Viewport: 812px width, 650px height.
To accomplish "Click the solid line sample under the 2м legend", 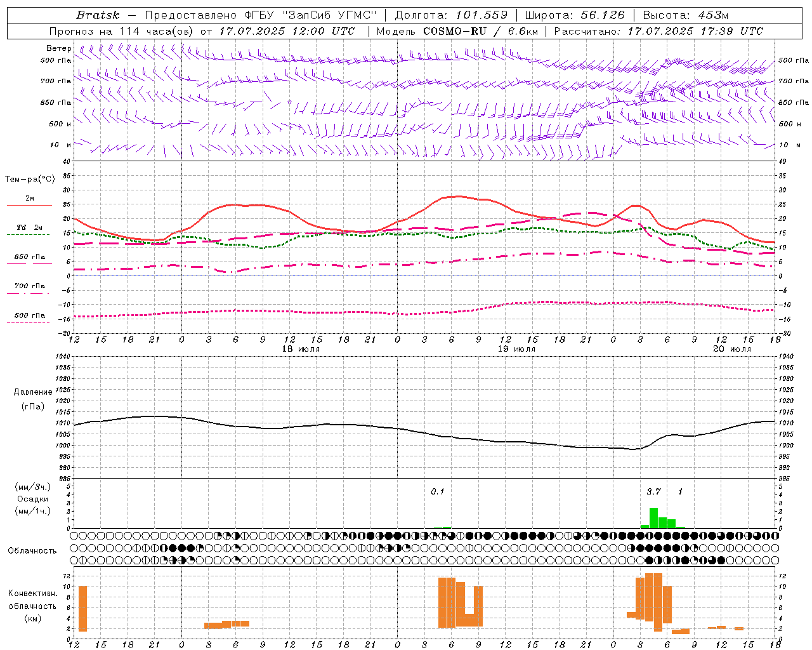I will (x=29, y=206).
